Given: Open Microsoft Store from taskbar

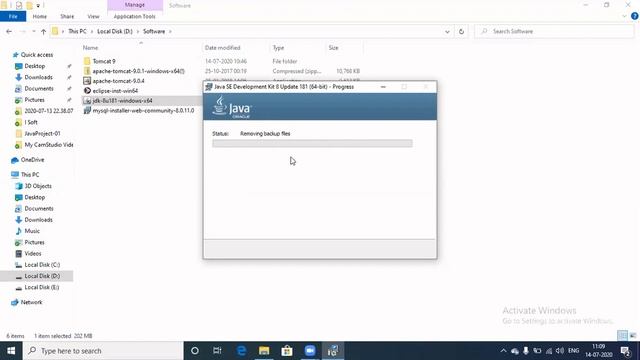Looking at the screenshot, I should point(287,351).
